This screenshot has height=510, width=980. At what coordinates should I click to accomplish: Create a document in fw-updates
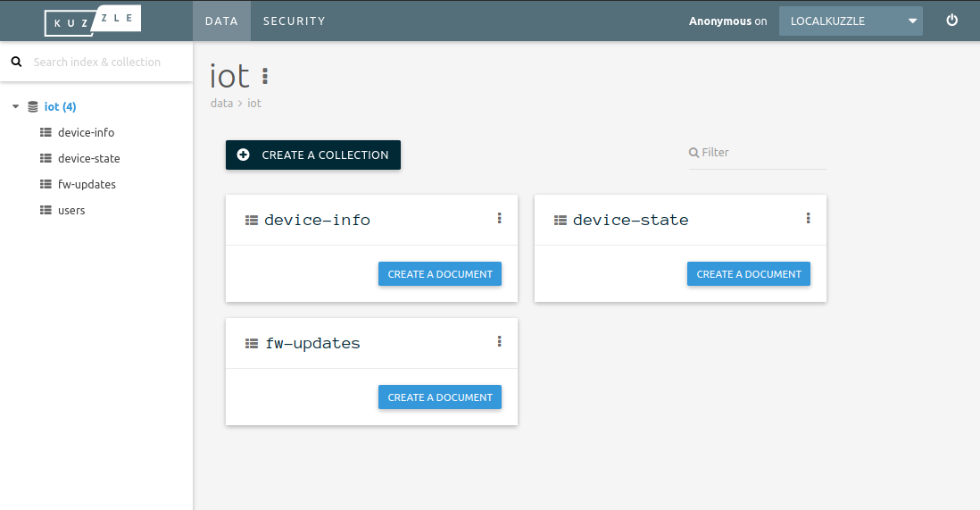(x=440, y=397)
